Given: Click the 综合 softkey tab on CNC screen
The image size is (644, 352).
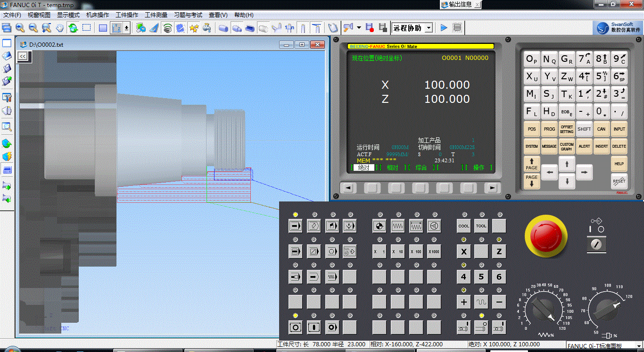Looking at the screenshot, I should tap(422, 168).
